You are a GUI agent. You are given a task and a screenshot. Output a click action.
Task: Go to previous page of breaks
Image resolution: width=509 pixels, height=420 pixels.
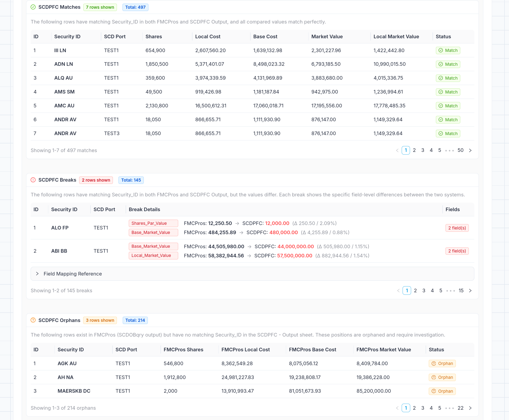(398, 291)
